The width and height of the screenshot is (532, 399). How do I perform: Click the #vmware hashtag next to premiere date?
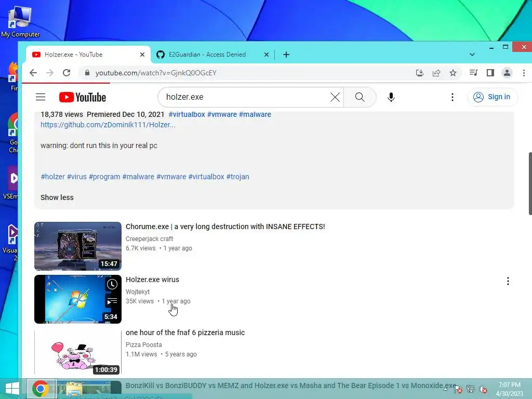(222, 114)
